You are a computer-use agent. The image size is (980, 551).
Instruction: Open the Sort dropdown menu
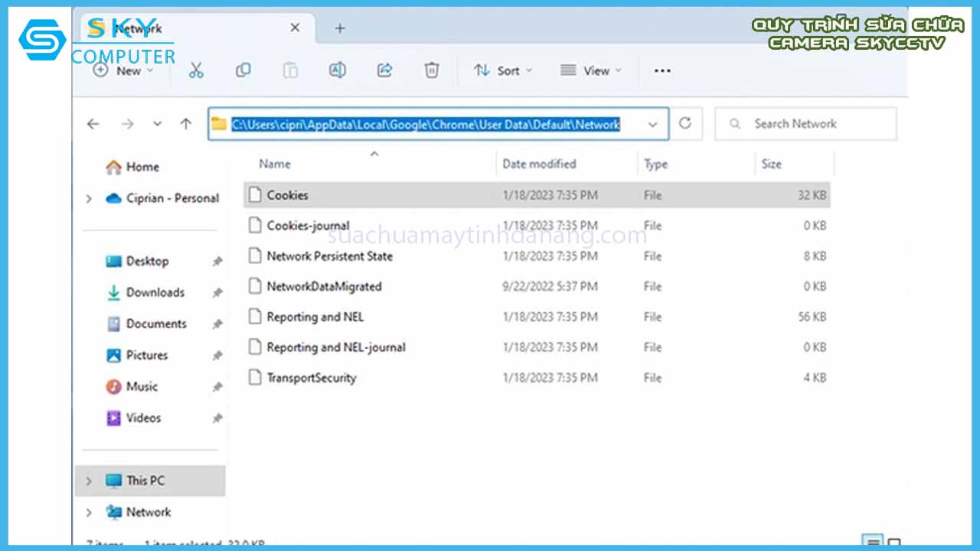502,70
